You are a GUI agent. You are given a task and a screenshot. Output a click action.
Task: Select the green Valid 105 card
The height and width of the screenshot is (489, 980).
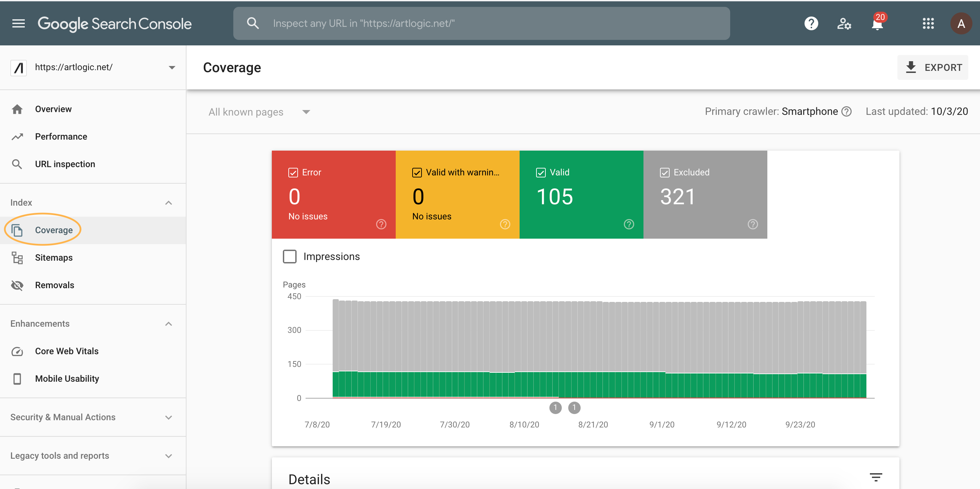point(581,195)
